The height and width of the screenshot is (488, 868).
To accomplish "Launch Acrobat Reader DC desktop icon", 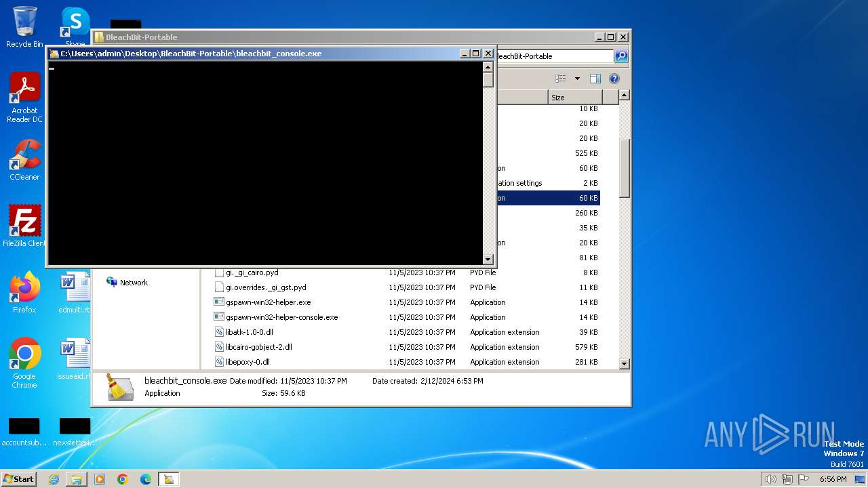I will (24, 98).
